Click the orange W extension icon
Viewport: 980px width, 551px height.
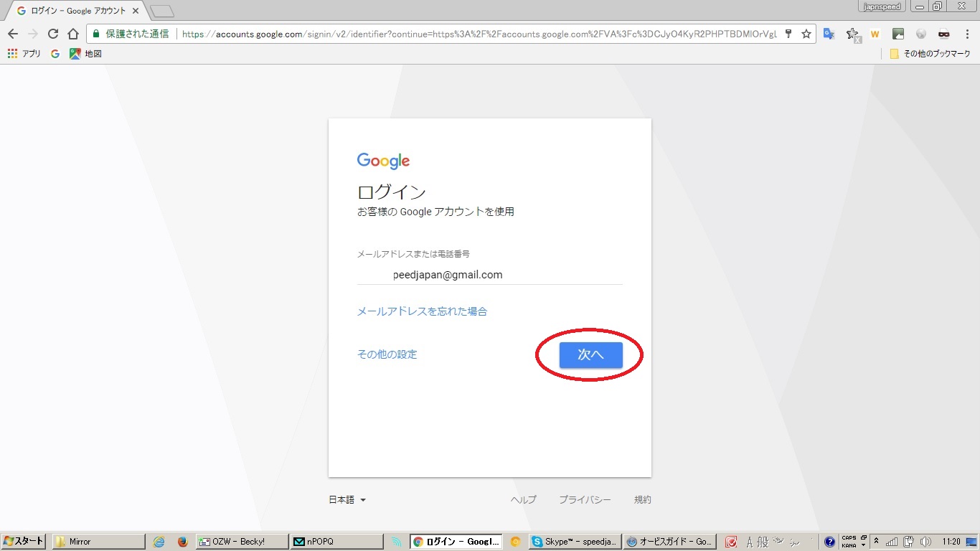[875, 34]
